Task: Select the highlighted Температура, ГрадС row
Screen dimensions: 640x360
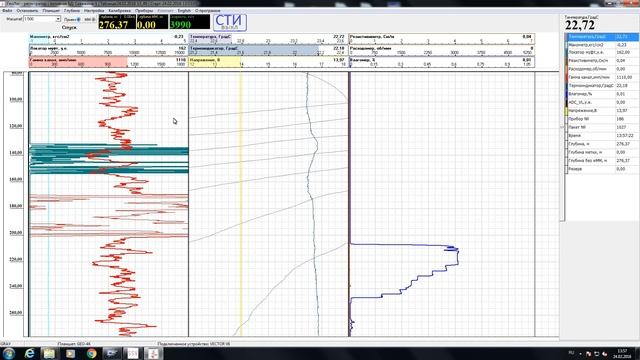Action: click(x=602, y=37)
